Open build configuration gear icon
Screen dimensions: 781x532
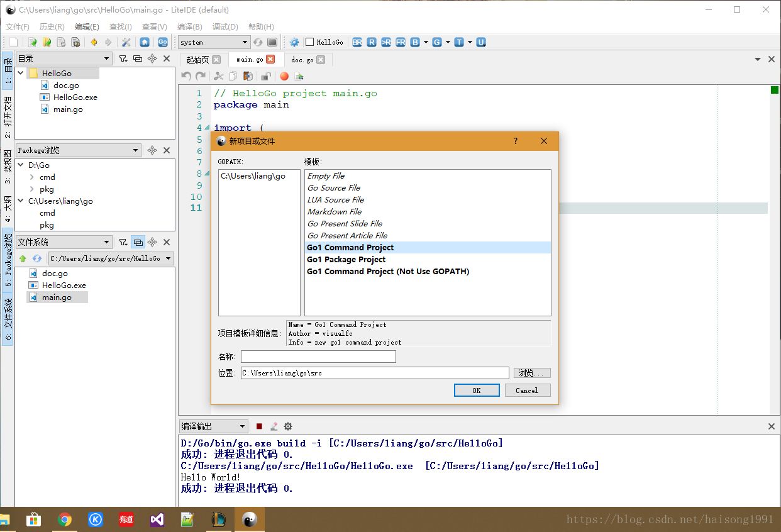[x=294, y=42]
